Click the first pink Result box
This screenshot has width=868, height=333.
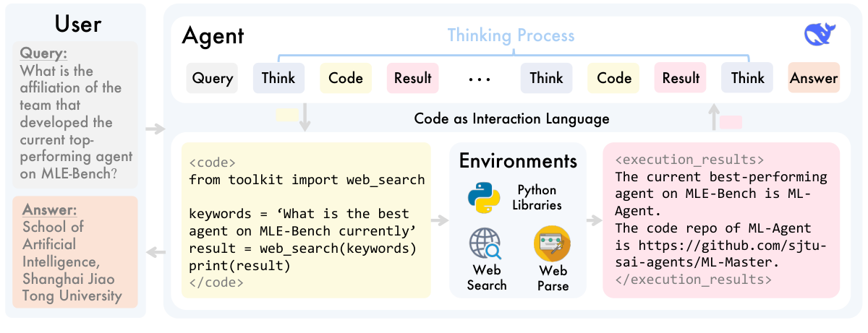[412, 78]
